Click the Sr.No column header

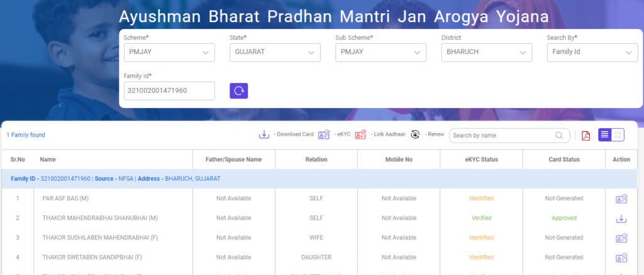[x=18, y=159]
